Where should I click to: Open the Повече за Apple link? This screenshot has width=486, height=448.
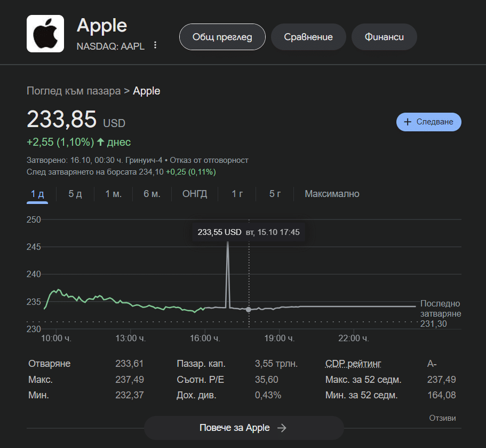[244, 428]
